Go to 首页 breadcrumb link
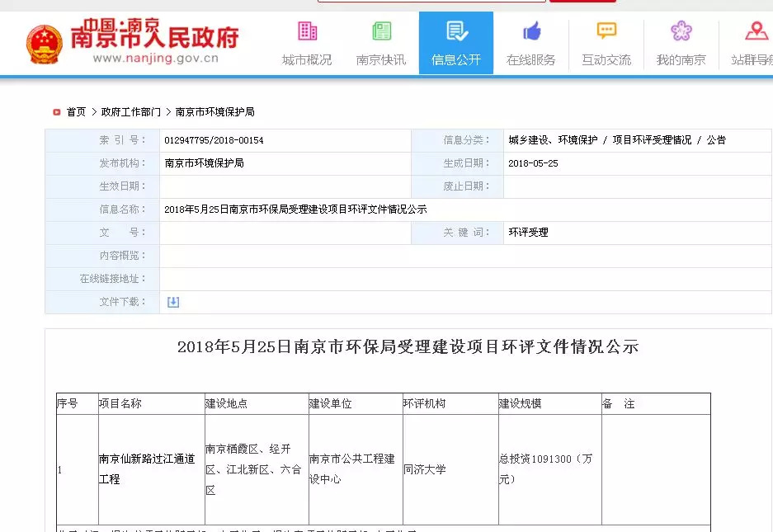The height and width of the screenshot is (532, 773). [x=77, y=112]
